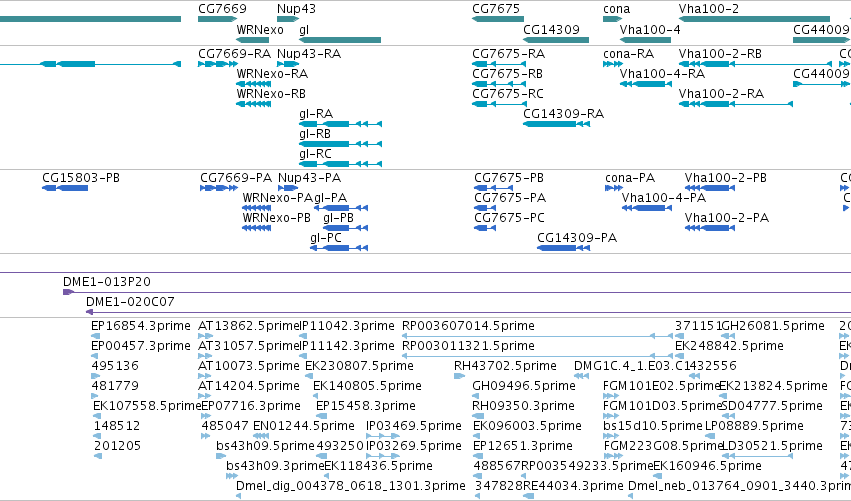Click the CG15803-PB protein label
Image resolution: width=851 pixels, height=501 pixels.
click(x=81, y=178)
